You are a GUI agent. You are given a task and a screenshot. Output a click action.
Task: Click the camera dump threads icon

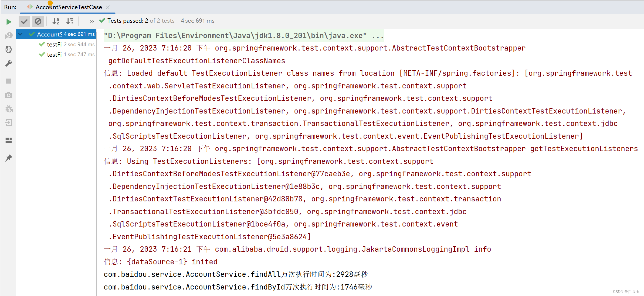pyautogui.click(x=9, y=95)
